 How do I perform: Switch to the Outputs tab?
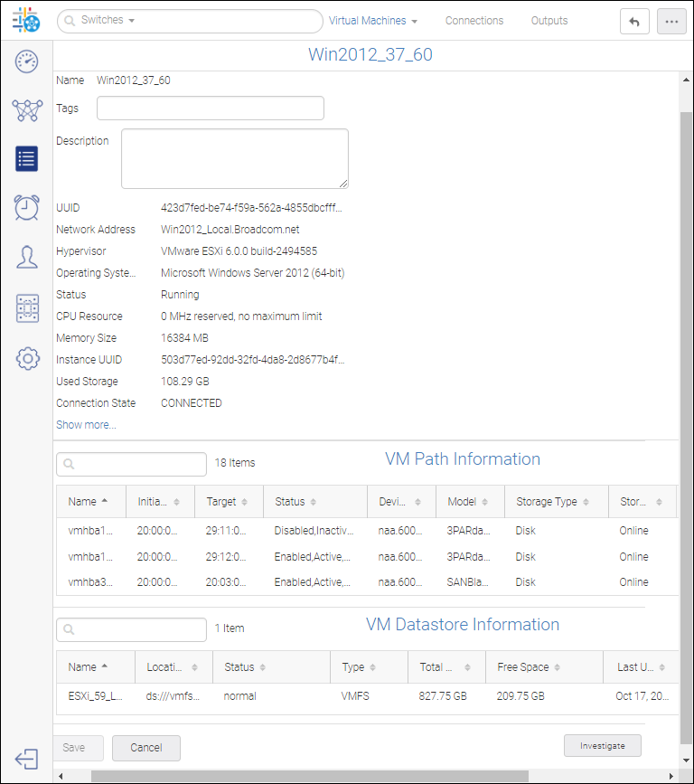coord(549,21)
